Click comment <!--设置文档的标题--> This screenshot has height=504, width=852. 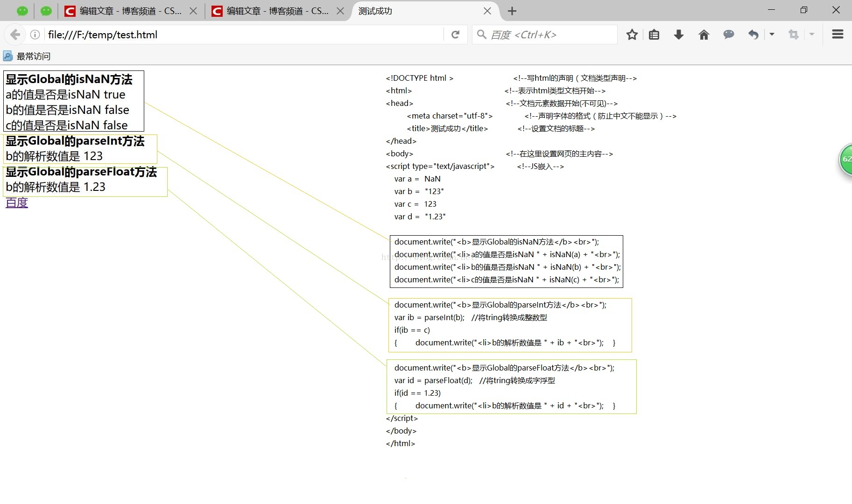[x=556, y=128]
